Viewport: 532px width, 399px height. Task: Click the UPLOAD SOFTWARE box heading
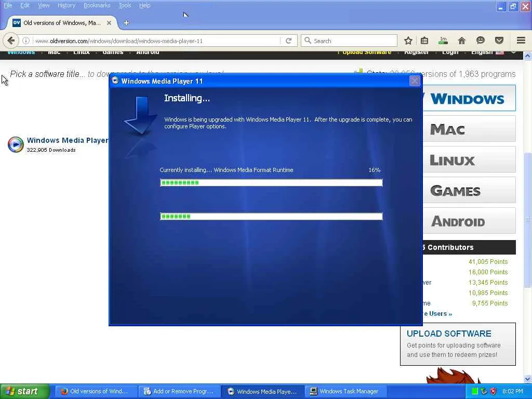(449, 334)
